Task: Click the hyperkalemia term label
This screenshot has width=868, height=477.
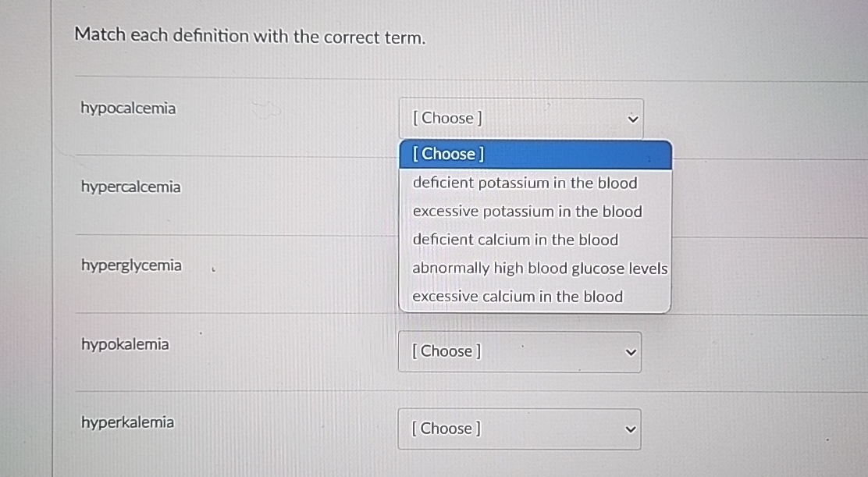Action: pos(127,422)
